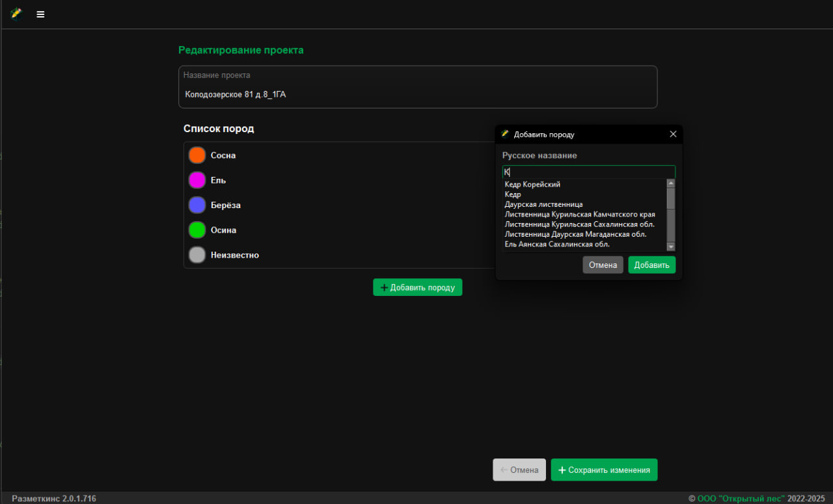
Task: Choose Ель Аянская Сахалинская обл. option
Action: (x=557, y=244)
